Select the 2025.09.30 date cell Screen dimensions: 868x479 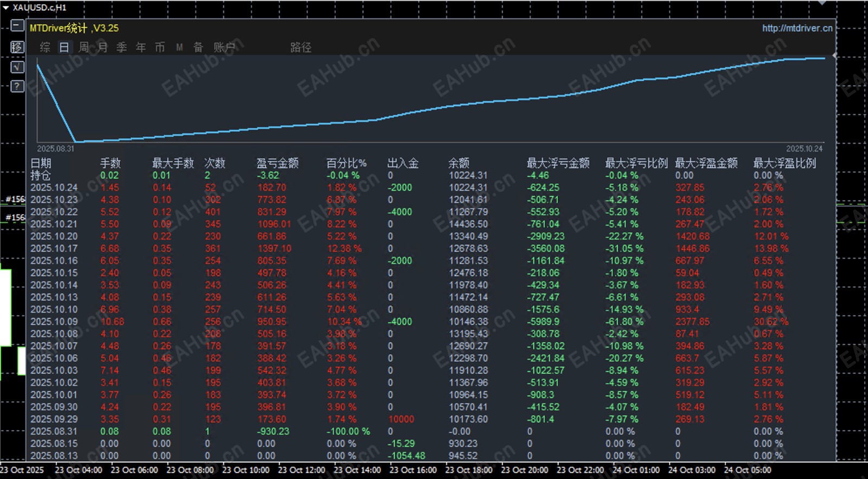[x=54, y=407]
